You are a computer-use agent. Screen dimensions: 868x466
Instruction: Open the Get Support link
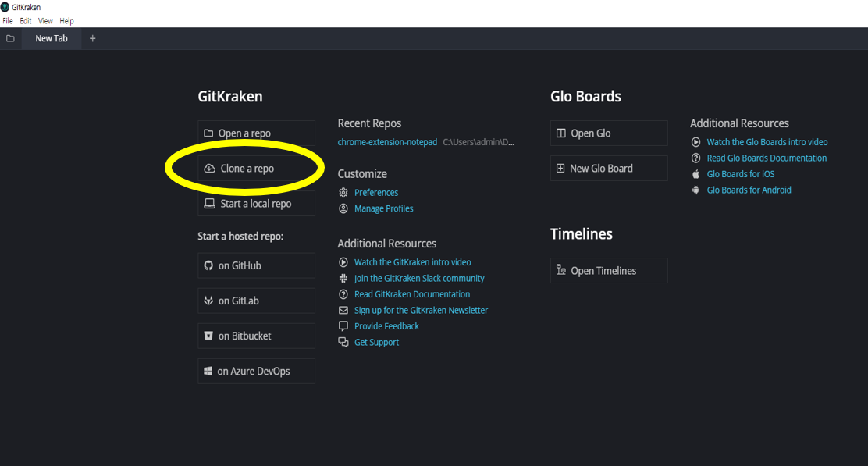coord(376,342)
